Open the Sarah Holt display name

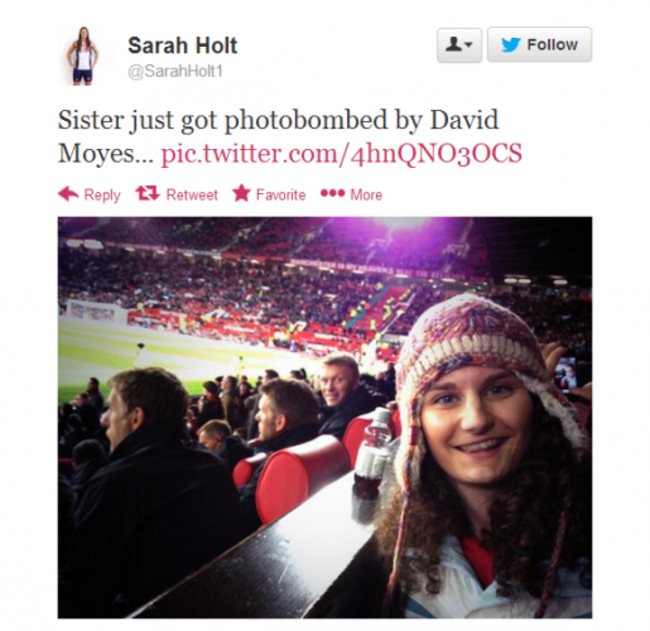[x=182, y=45]
